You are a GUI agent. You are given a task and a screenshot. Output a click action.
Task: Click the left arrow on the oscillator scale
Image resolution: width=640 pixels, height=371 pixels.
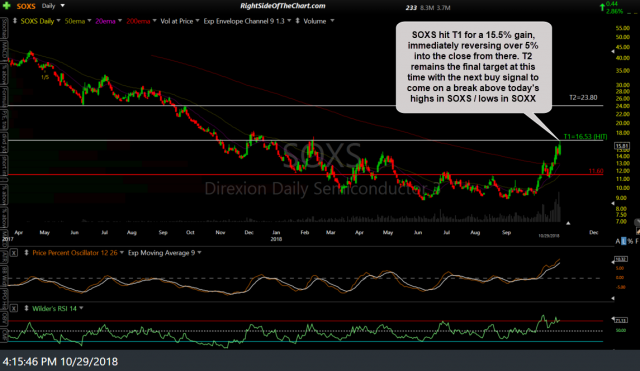point(613,262)
